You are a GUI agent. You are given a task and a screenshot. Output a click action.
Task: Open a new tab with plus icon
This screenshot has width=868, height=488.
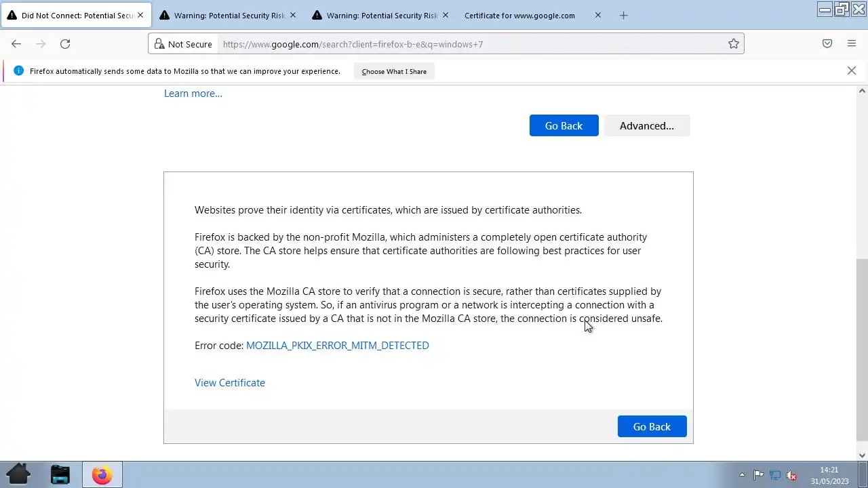(x=623, y=16)
